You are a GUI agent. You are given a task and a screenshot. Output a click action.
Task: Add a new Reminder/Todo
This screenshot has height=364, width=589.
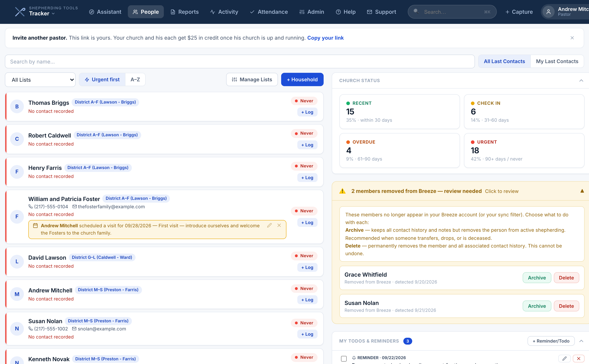click(551, 341)
